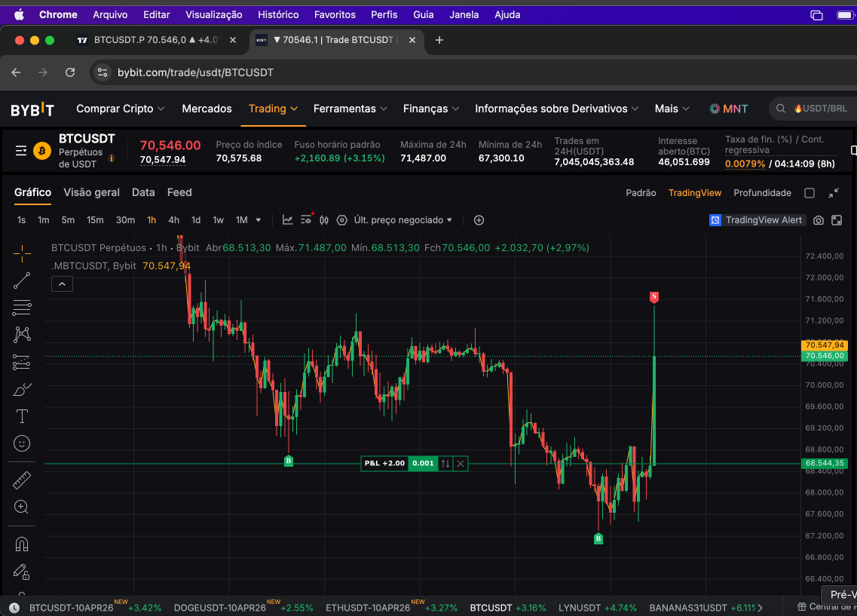Screen dimensions: 857x616
Task: Select the trend line drawing tool
Action: click(x=22, y=280)
